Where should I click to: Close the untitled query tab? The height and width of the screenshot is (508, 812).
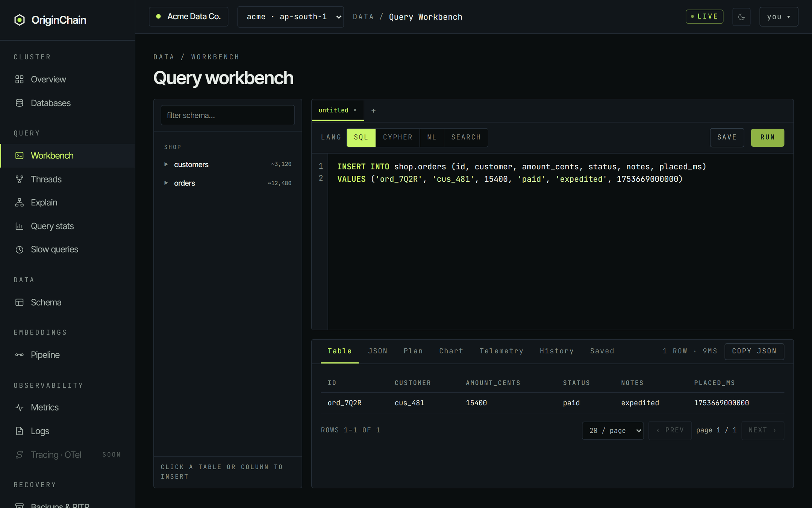click(x=355, y=110)
